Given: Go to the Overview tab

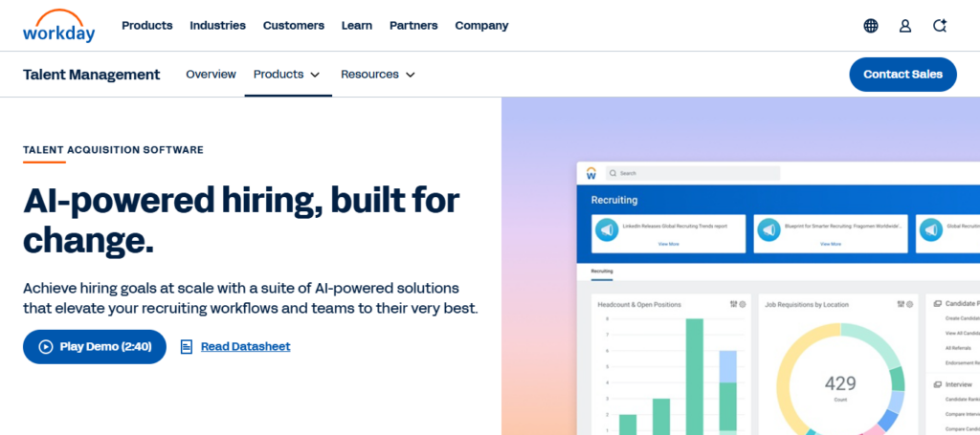Looking at the screenshot, I should coord(212,75).
